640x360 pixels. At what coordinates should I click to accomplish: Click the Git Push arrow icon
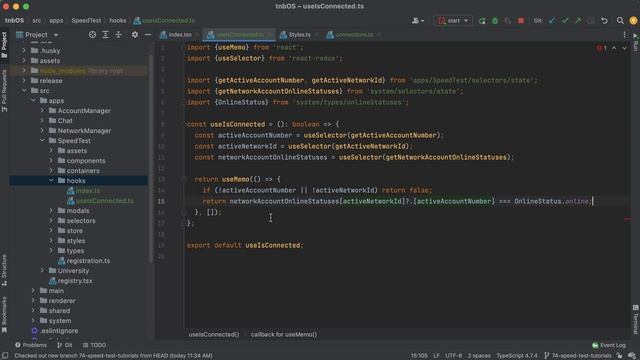pyautogui.click(x=578, y=20)
